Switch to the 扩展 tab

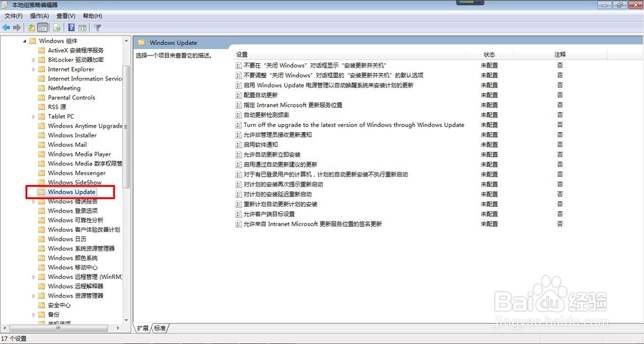pos(142,328)
